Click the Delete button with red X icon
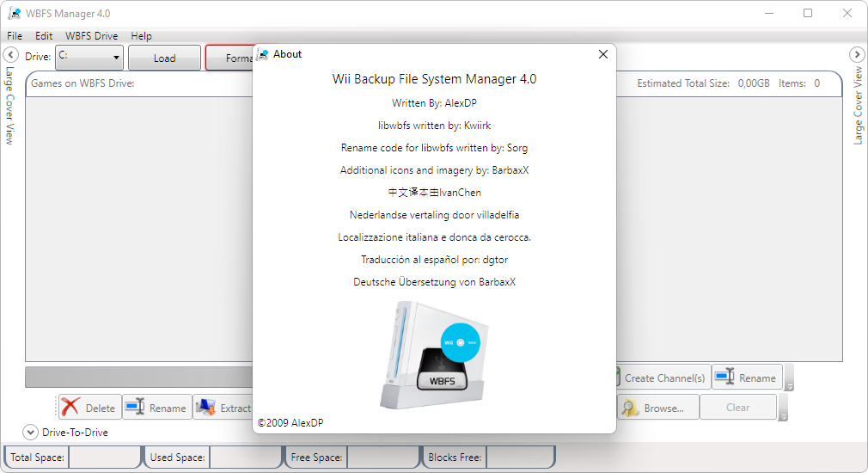 pyautogui.click(x=89, y=408)
